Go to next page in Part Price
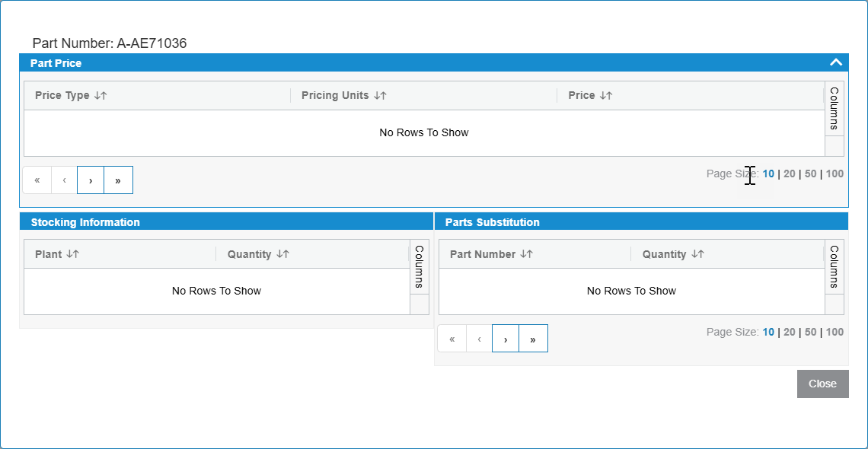This screenshot has width=868, height=449. [91, 180]
